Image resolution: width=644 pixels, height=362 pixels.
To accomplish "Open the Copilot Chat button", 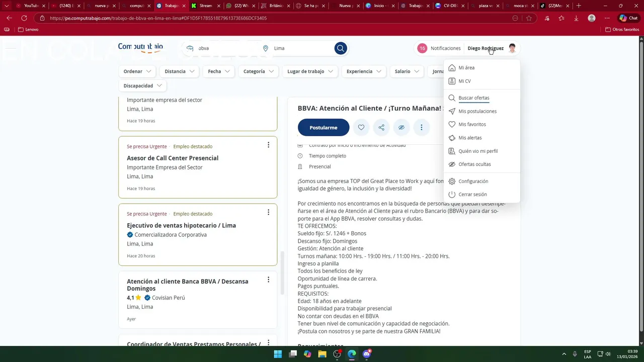I will point(629,18).
